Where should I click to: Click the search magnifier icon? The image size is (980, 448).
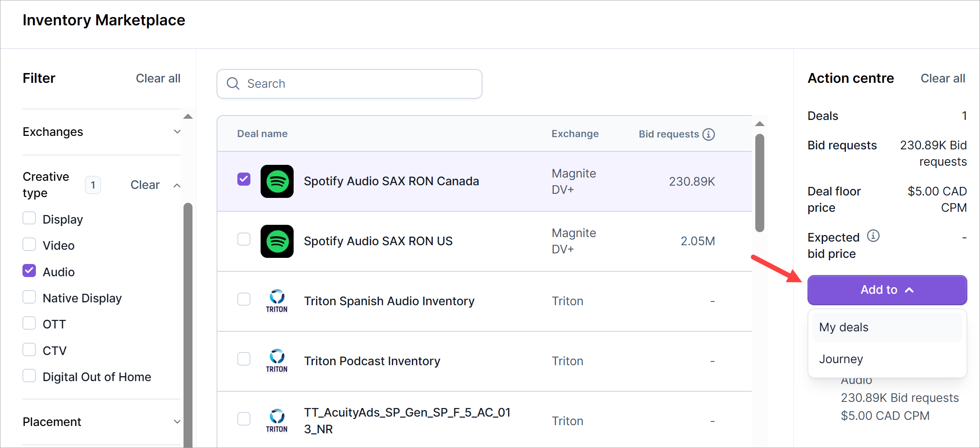pos(233,84)
